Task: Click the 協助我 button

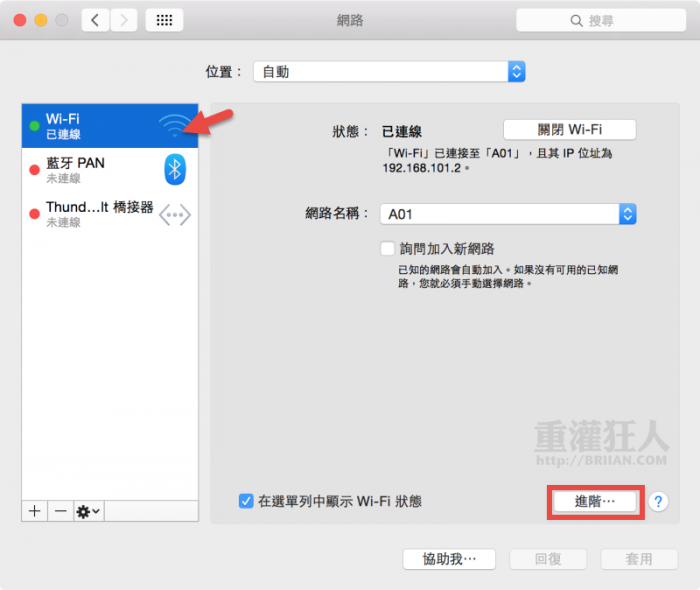Action: [449, 559]
